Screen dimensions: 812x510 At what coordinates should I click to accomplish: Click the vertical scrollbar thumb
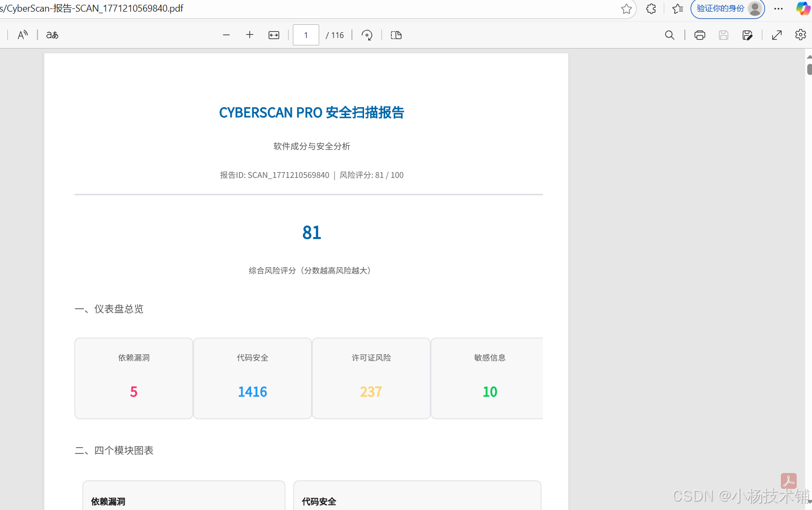pos(809,69)
